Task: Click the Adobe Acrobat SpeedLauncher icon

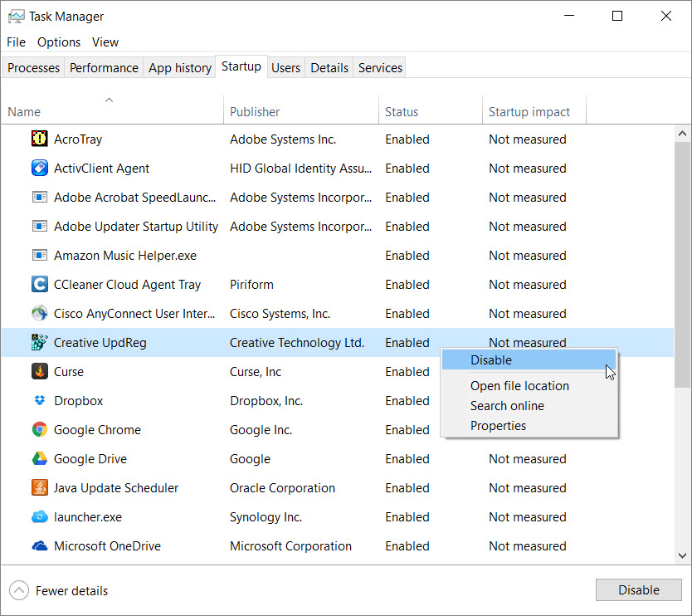Action: (x=39, y=197)
